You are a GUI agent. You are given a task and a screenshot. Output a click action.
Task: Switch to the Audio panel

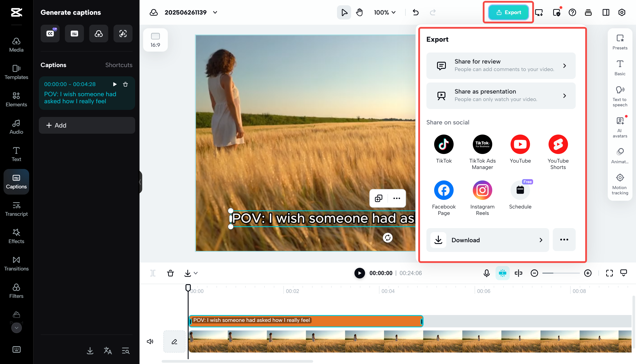coord(16,126)
